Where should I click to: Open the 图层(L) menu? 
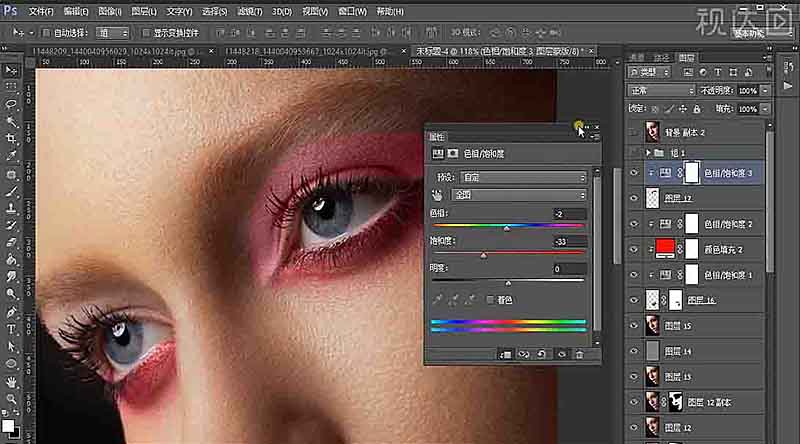[144, 11]
